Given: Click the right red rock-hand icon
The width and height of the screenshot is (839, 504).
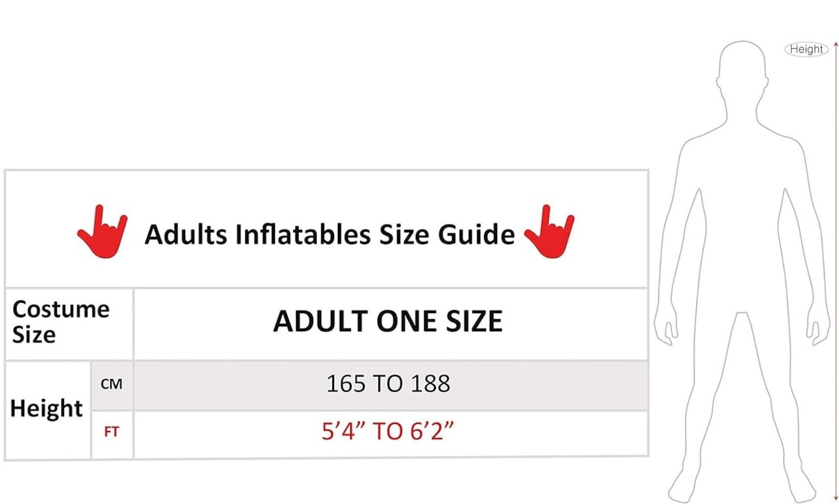Looking at the screenshot, I should pos(549,231).
